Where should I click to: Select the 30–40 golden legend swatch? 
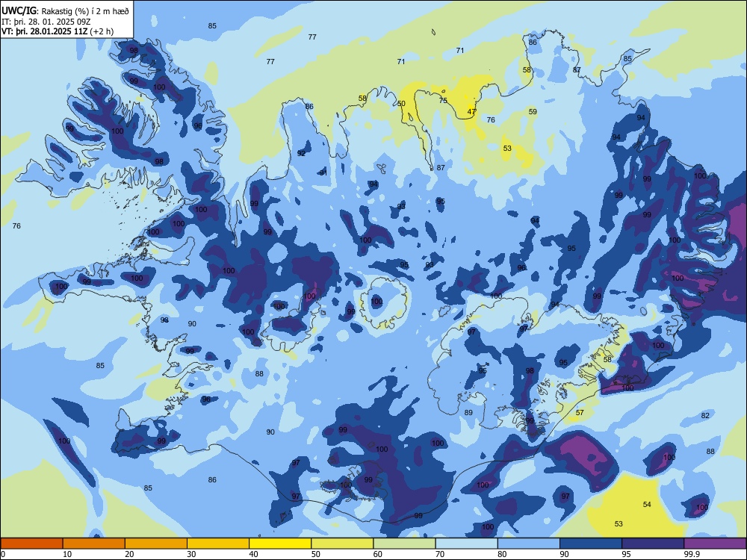218,544
